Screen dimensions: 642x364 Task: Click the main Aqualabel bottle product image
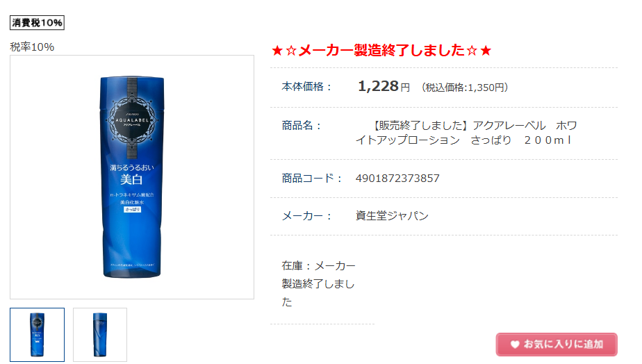tap(132, 177)
